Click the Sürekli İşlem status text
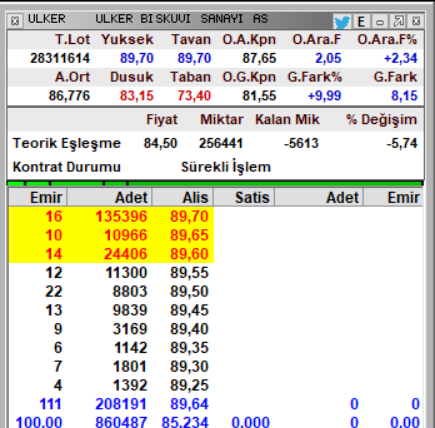Viewport: 435px width, 428px height. click(x=226, y=167)
